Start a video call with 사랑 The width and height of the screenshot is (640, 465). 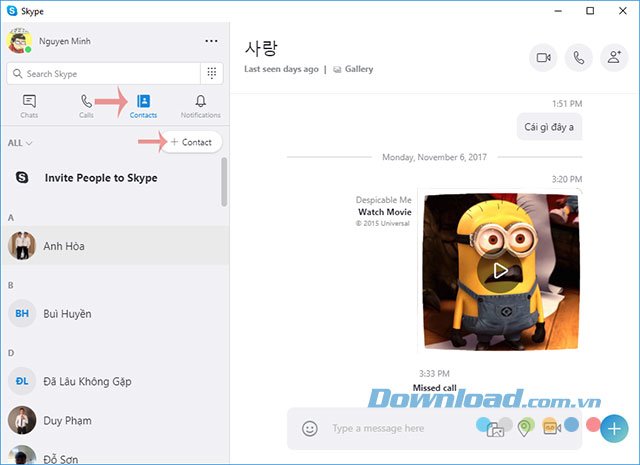point(543,58)
